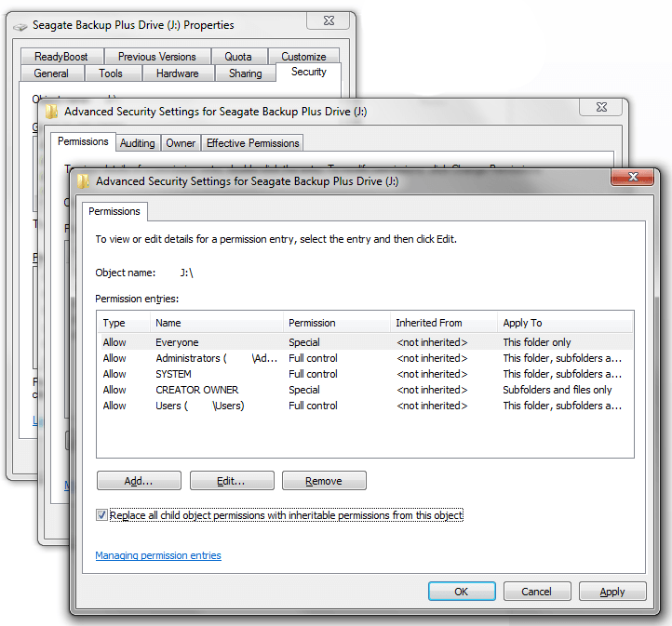Click the Apply button
This screenshot has width=672, height=626.
[x=612, y=592]
